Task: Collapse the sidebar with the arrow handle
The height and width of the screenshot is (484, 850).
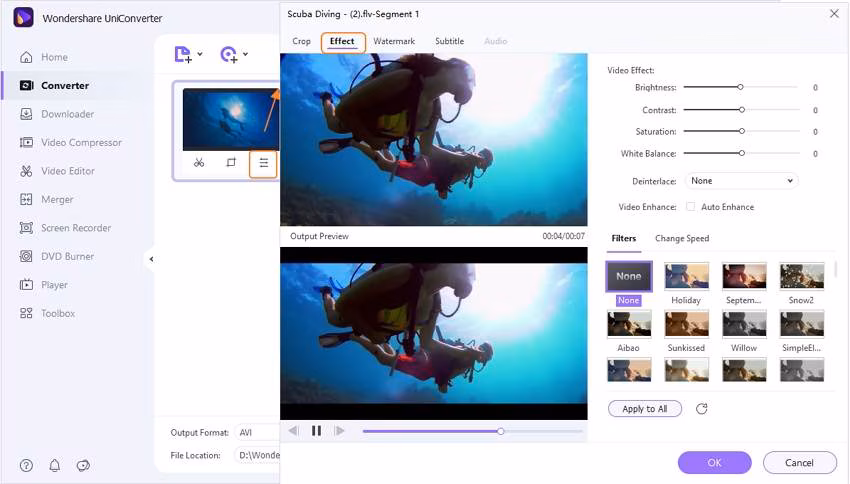Action: 151,259
